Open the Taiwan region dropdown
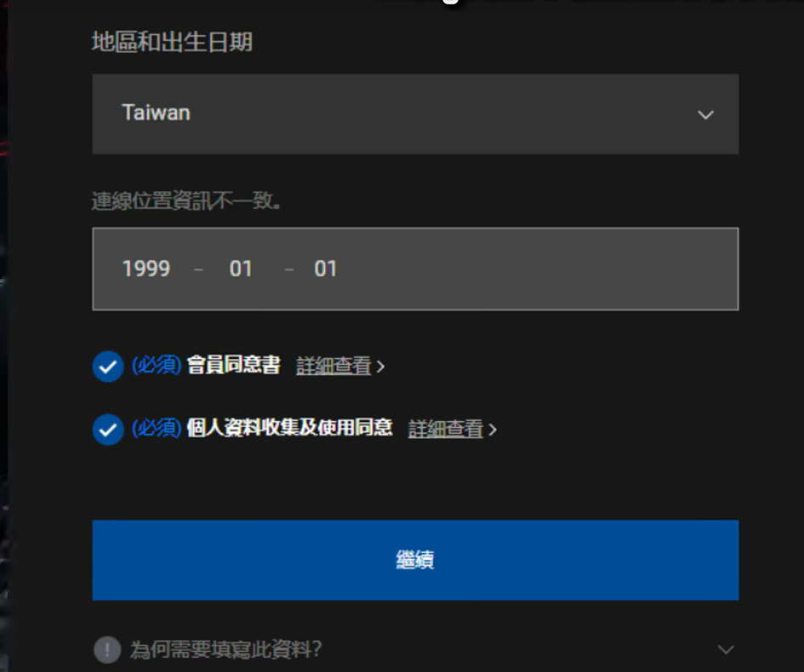The image size is (804, 672). click(415, 114)
